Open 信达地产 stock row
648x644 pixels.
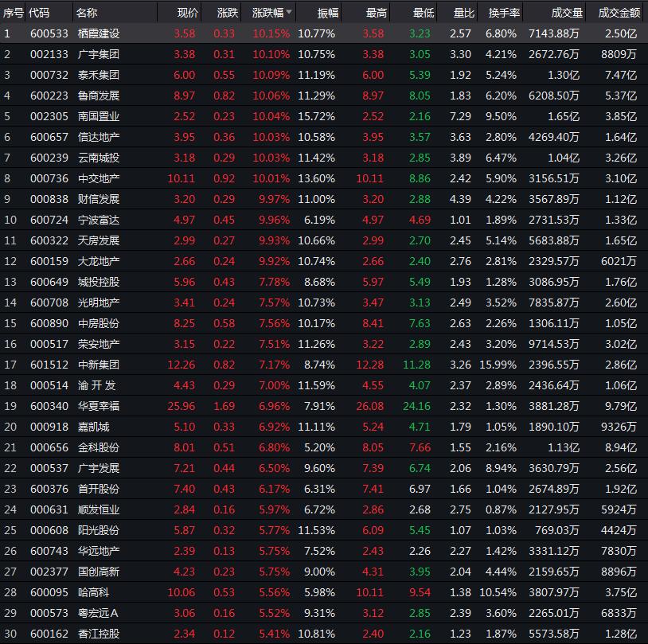[x=324, y=137]
